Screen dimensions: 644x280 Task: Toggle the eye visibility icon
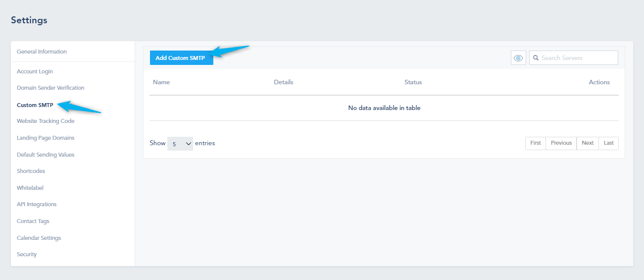coord(518,58)
